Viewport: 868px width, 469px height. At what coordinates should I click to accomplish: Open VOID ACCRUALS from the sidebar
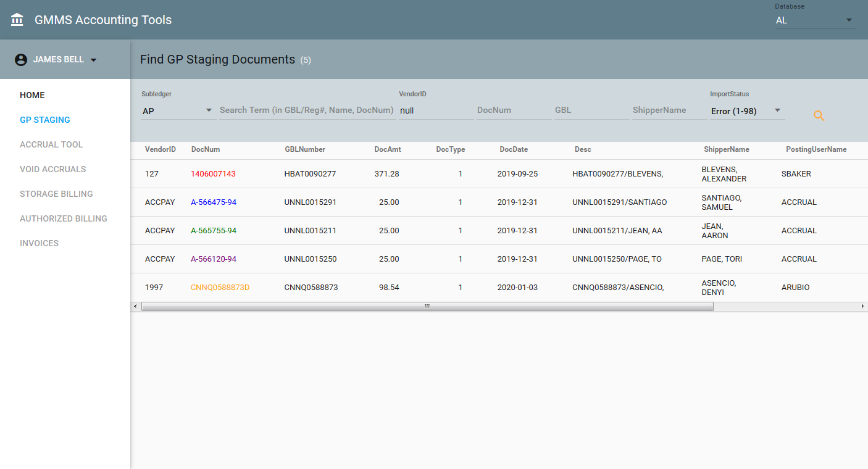point(53,169)
